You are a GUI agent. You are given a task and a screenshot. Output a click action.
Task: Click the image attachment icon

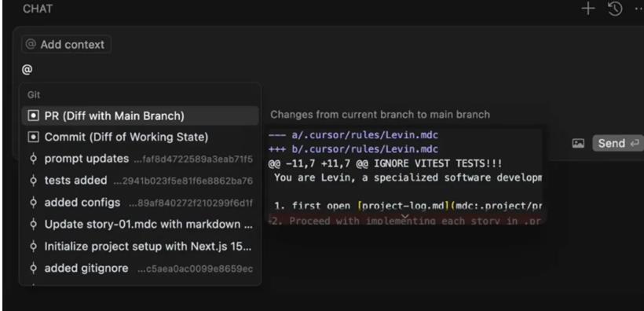click(x=578, y=144)
